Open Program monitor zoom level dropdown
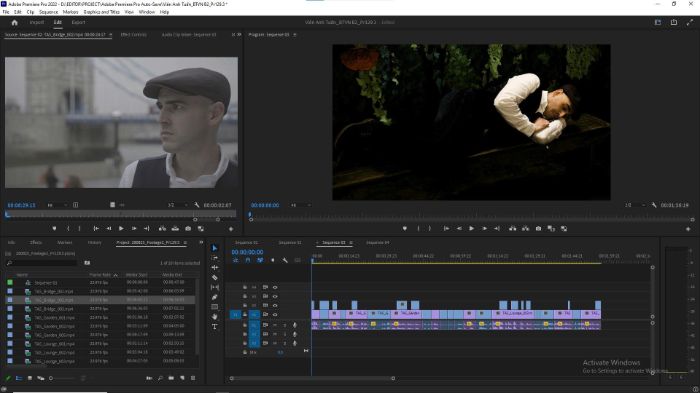The image size is (700, 393). click(300, 205)
